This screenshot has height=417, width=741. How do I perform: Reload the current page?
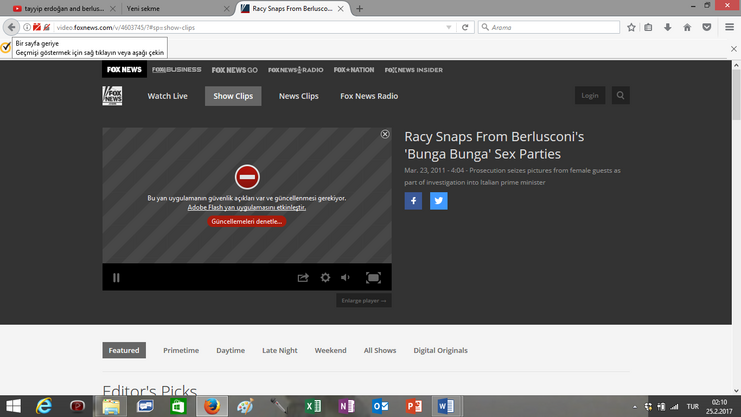point(465,27)
